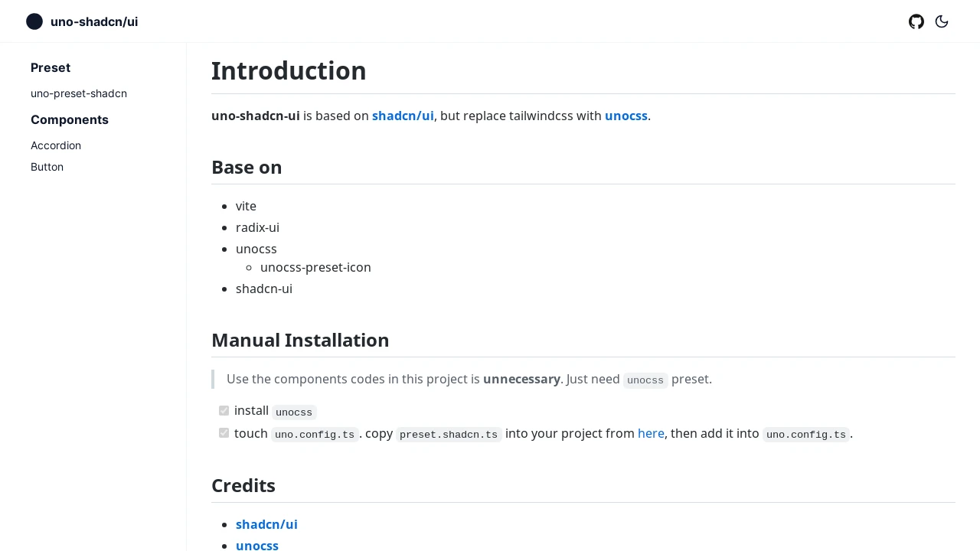980x551 pixels.
Task: Open the Accordion component page
Action: [x=56, y=145]
